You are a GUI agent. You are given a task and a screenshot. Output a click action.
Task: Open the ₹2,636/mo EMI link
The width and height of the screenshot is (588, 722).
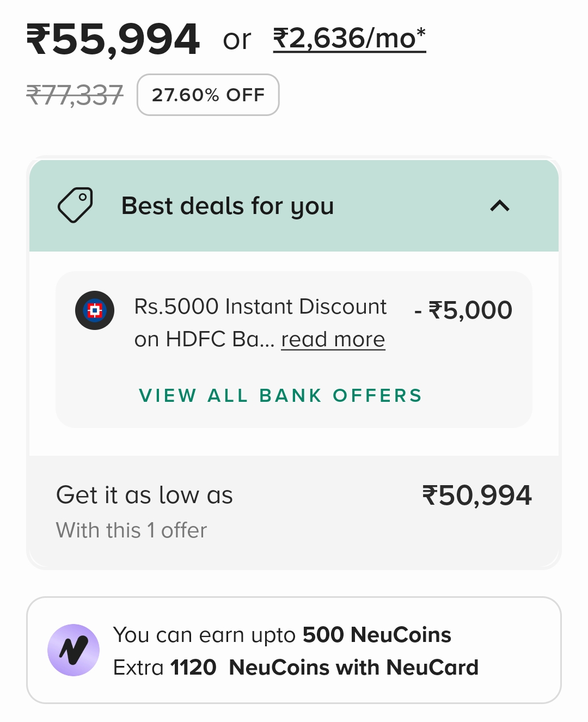click(349, 39)
